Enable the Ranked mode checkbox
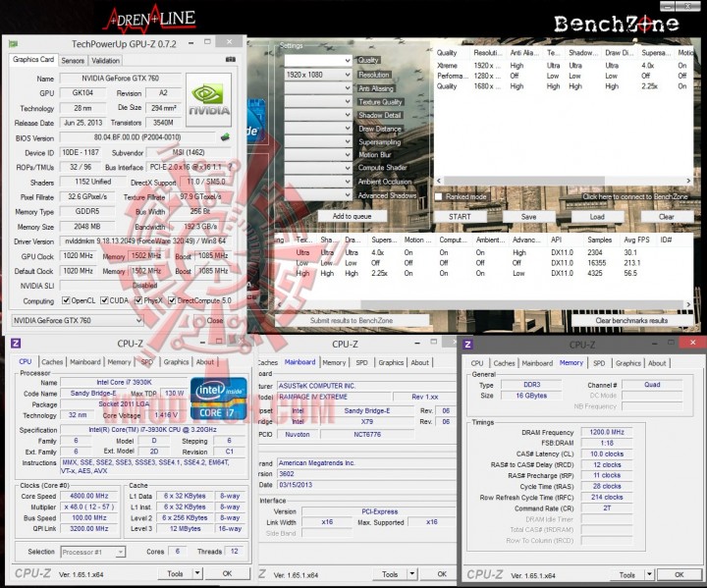 [438, 196]
